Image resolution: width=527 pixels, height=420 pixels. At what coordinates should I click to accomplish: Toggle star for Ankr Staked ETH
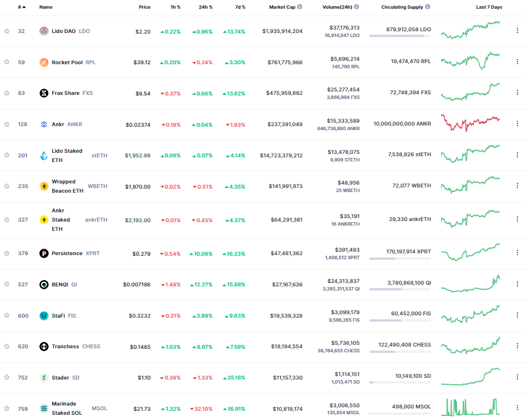(7, 220)
